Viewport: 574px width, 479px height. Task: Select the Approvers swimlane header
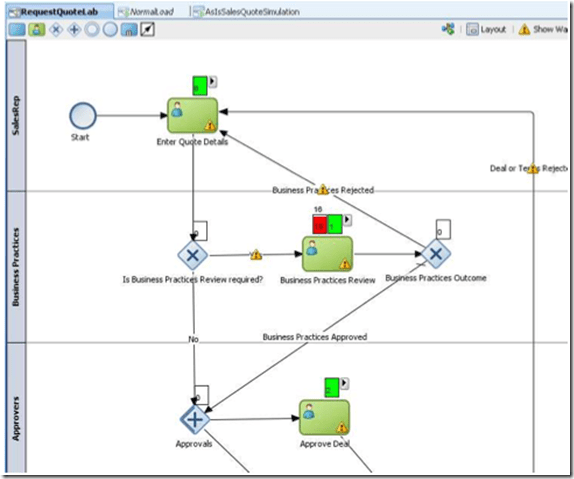[x=16, y=409]
